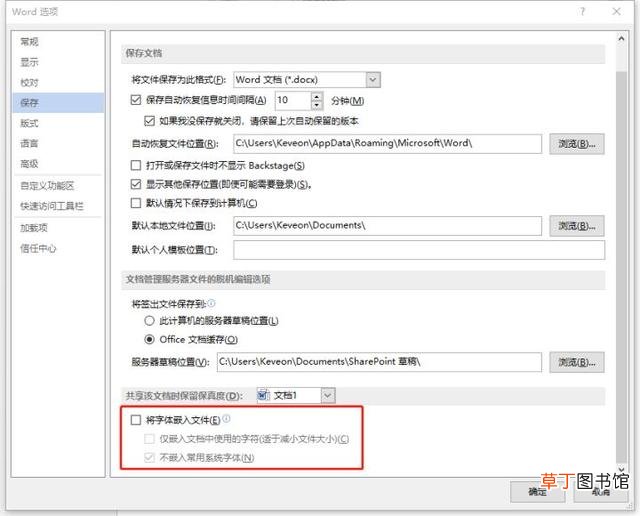Browse for server drafts location
The width and height of the screenshot is (640, 516).
[x=577, y=362]
